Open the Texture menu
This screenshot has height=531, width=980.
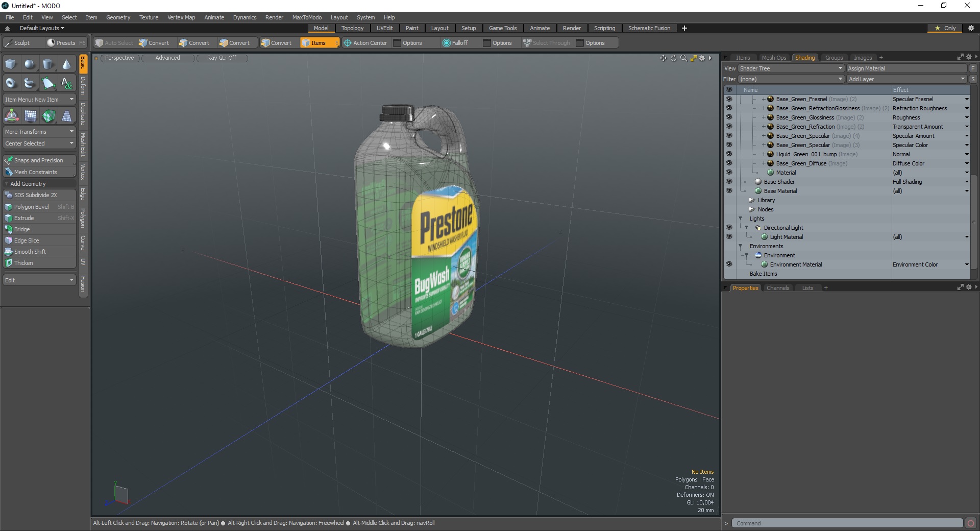[149, 17]
